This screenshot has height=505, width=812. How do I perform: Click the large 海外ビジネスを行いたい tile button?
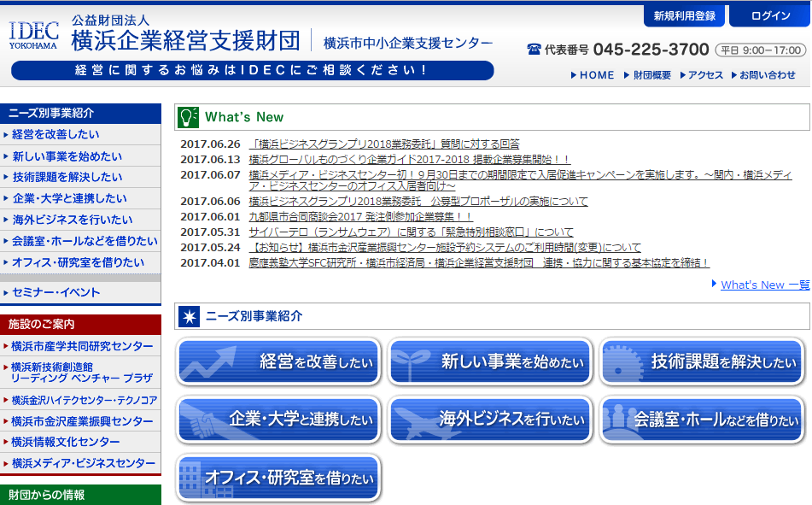[x=490, y=420]
